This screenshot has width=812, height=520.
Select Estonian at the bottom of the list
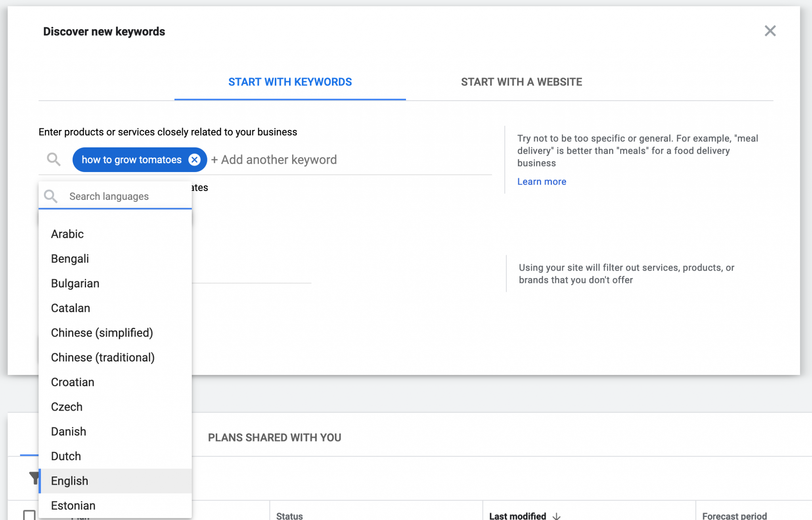(x=73, y=505)
